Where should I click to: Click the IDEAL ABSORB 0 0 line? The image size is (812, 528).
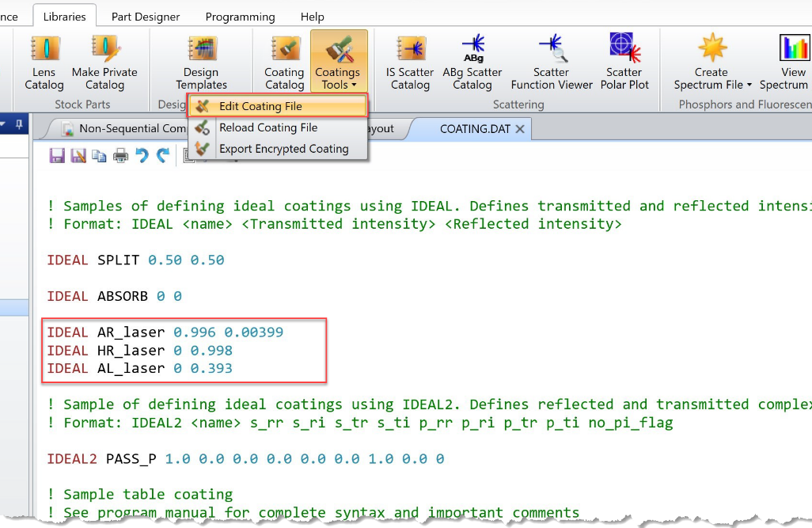pyautogui.click(x=115, y=296)
